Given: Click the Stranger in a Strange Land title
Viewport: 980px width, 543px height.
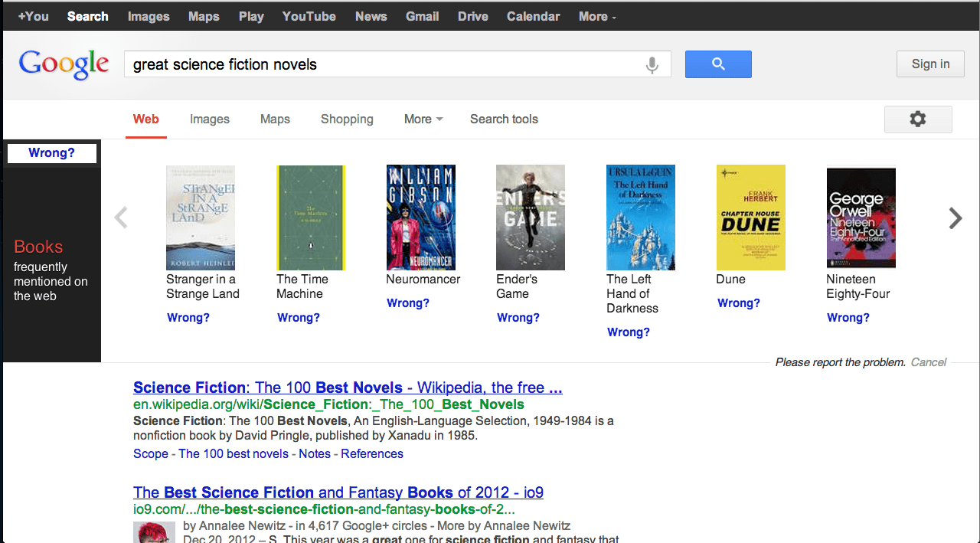Looking at the screenshot, I should point(203,286).
